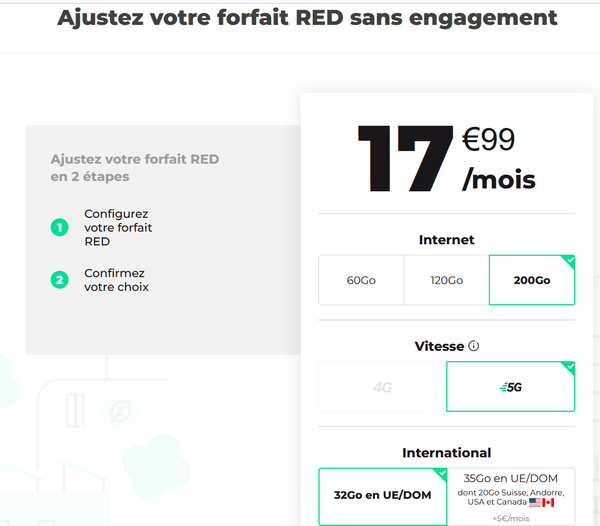Click the "Configurez votre forfait RED" step
600x526 pixels.
pos(118,228)
